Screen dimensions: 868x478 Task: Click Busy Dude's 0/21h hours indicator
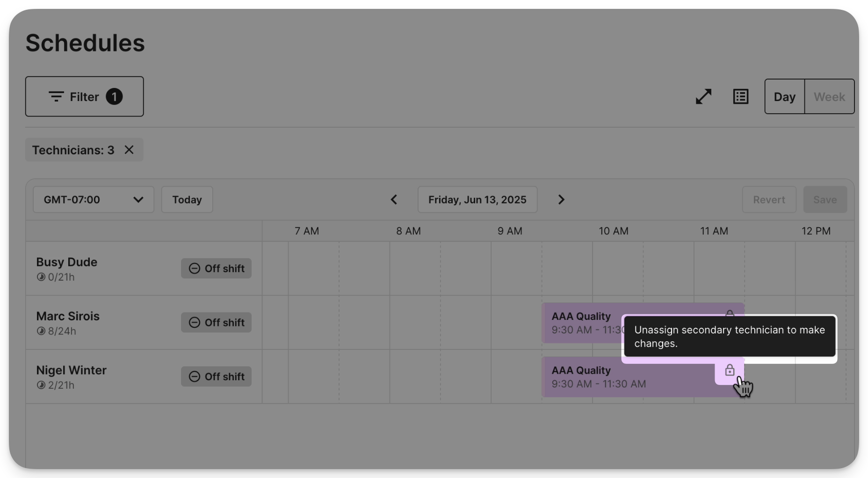point(56,277)
